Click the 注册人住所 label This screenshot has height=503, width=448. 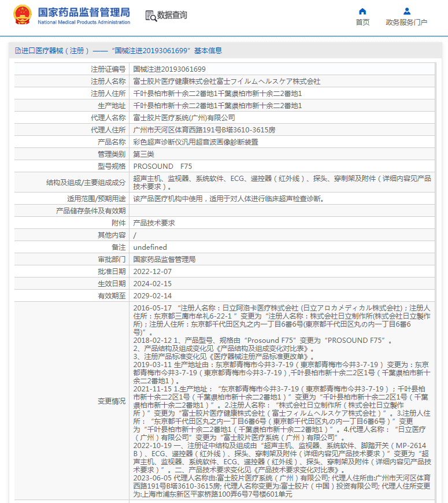(x=108, y=94)
